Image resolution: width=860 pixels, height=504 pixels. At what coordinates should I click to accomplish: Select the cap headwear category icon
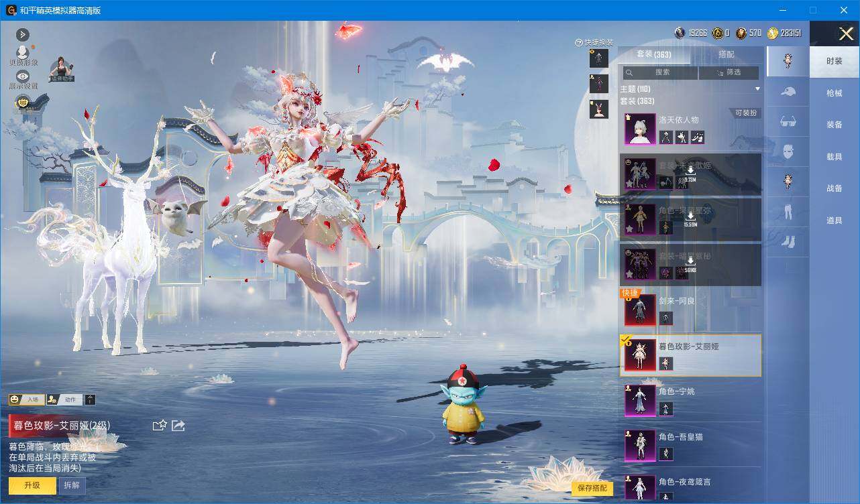[788, 92]
